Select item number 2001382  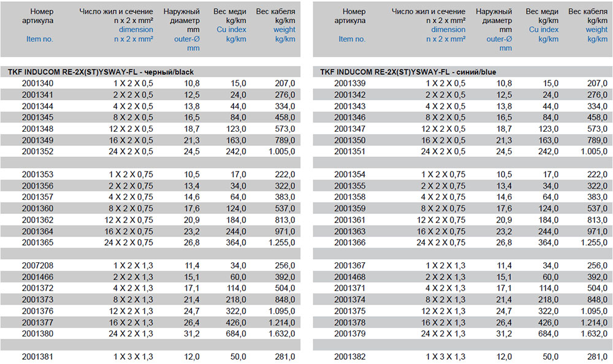pyautogui.click(x=350, y=357)
